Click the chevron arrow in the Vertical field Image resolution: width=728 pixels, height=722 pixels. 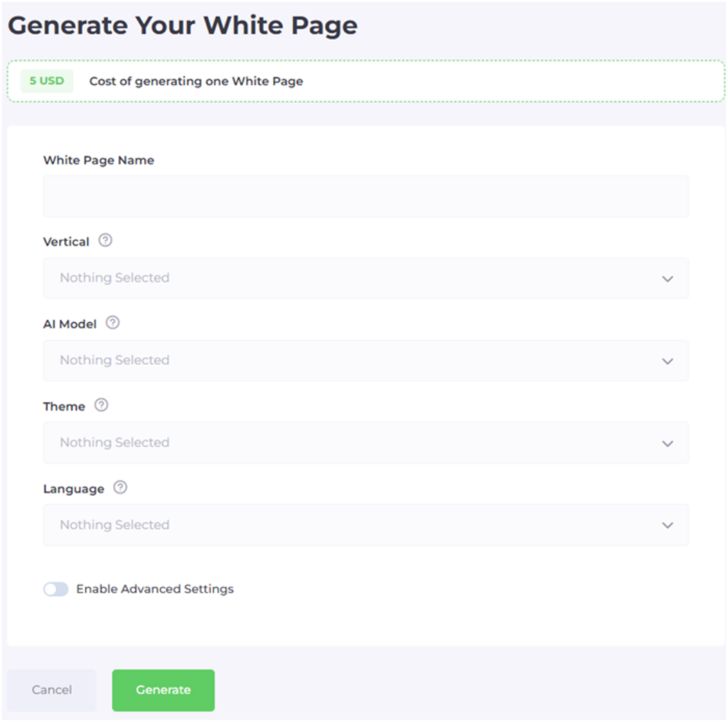click(667, 279)
